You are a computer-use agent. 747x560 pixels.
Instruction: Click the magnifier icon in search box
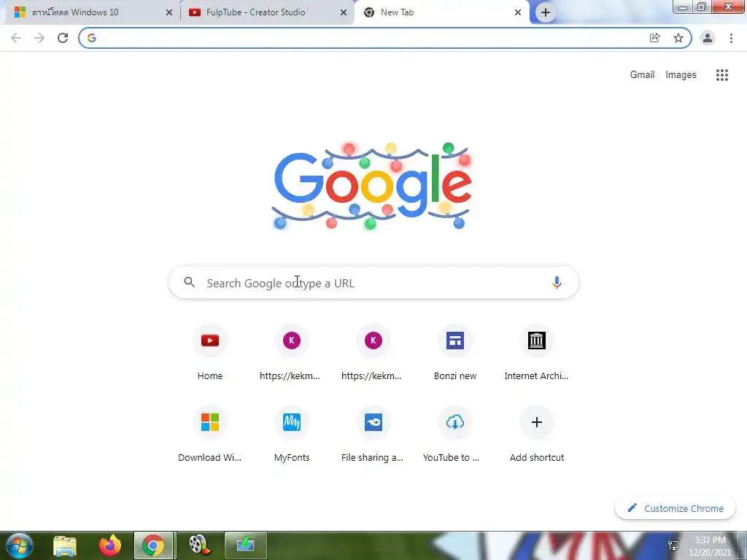point(189,282)
